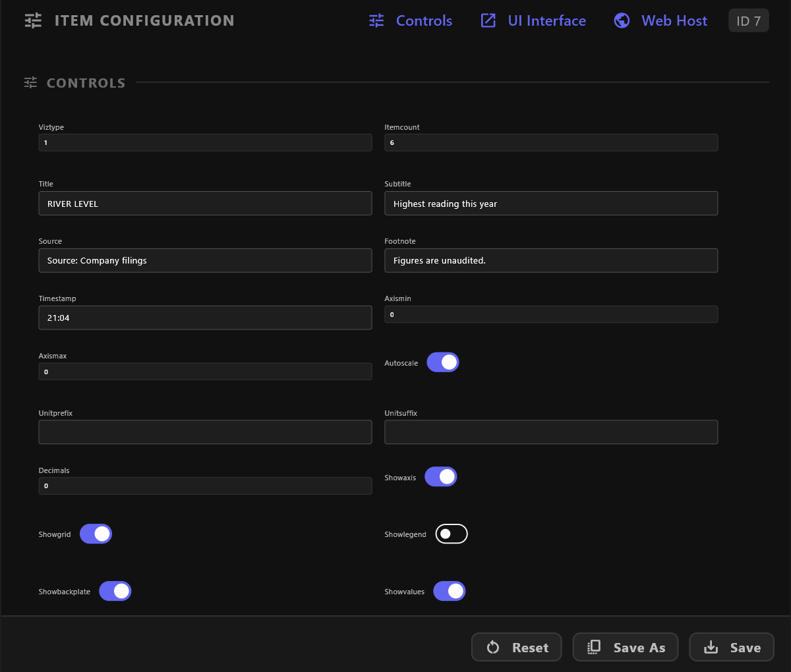Click the Showgrid label

(x=55, y=534)
